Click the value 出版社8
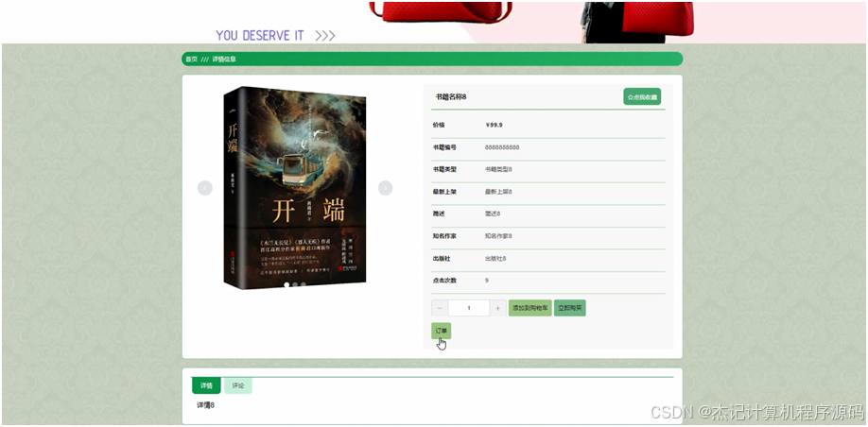The image size is (868, 427). [495, 258]
